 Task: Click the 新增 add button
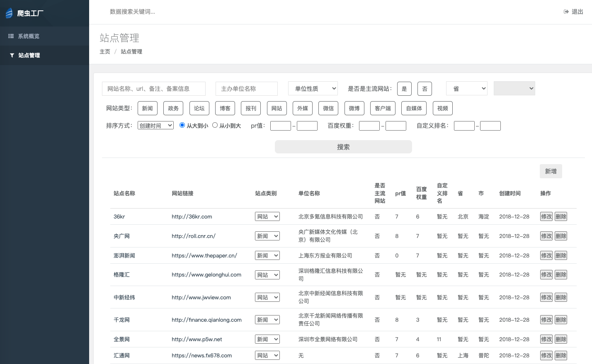pyautogui.click(x=551, y=171)
